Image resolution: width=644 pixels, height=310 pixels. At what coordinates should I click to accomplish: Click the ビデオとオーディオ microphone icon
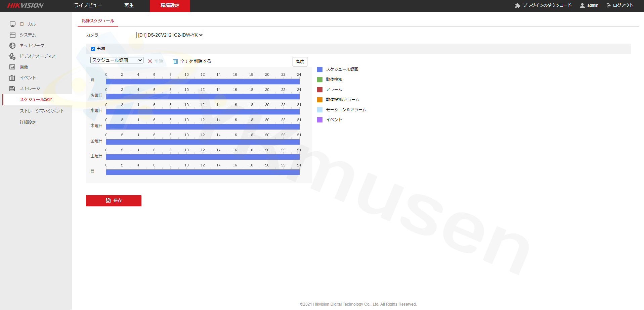pyautogui.click(x=12, y=56)
